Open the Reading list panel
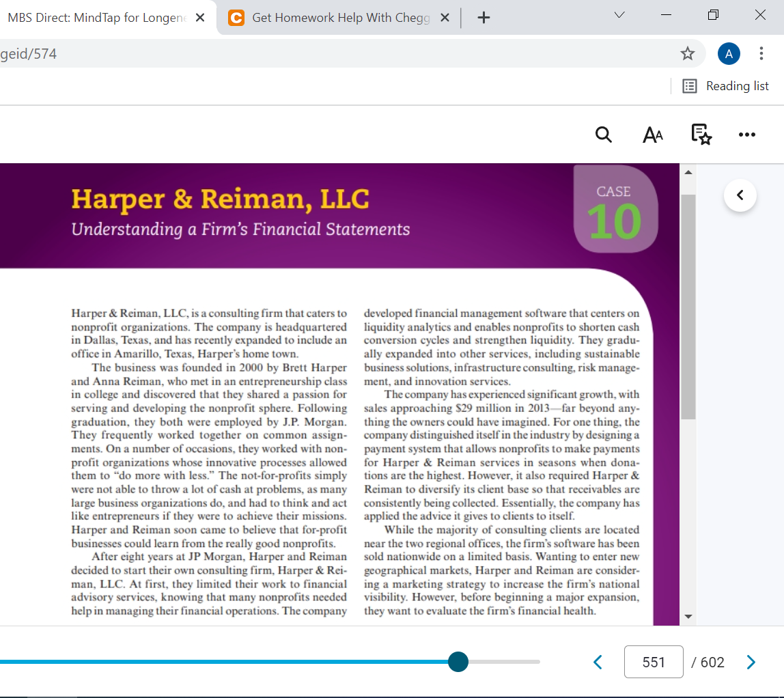 725,86
